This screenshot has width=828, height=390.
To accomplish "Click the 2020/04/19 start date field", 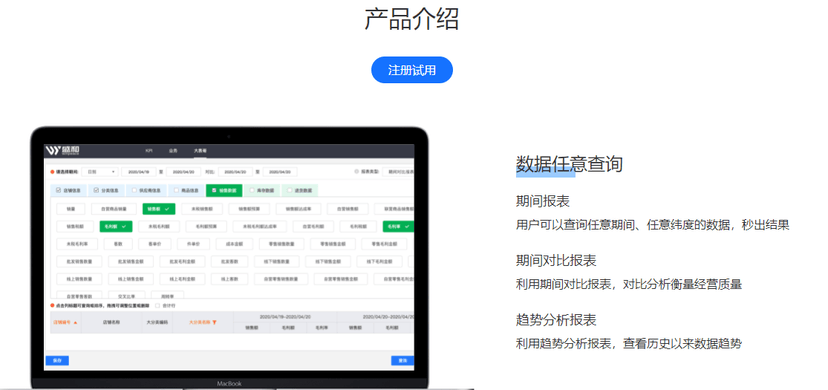I will [x=139, y=172].
